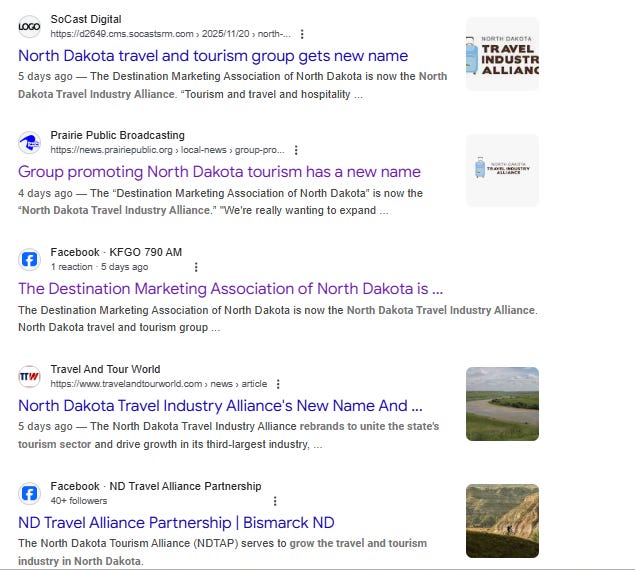Open the three-dot menu for the KFGO 790 AM result

(x=196, y=267)
